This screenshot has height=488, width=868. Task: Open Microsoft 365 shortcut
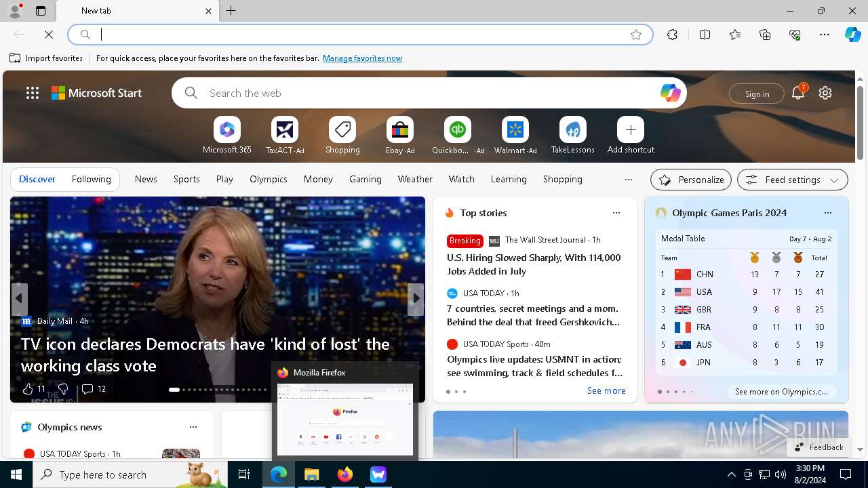pyautogui.click(x=227, y=136)
